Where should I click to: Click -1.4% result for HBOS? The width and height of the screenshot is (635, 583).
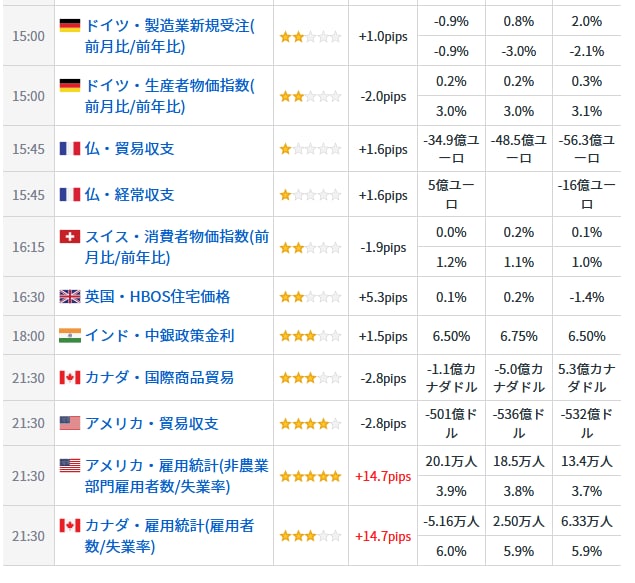click(587, 297)
